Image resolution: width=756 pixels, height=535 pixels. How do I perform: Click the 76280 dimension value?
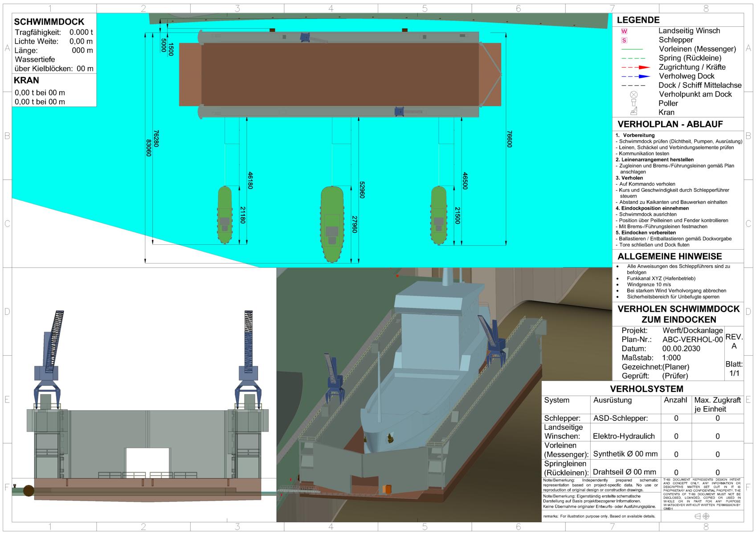tap(156, 139)
